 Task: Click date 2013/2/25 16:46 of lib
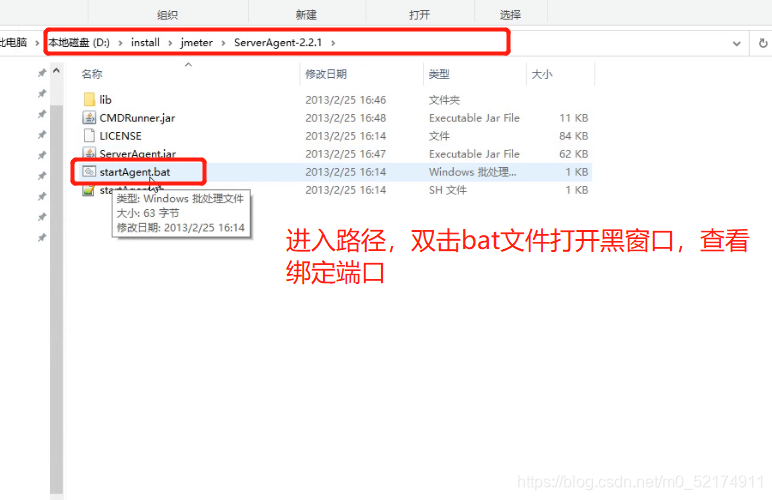click(x=346, y=100)
